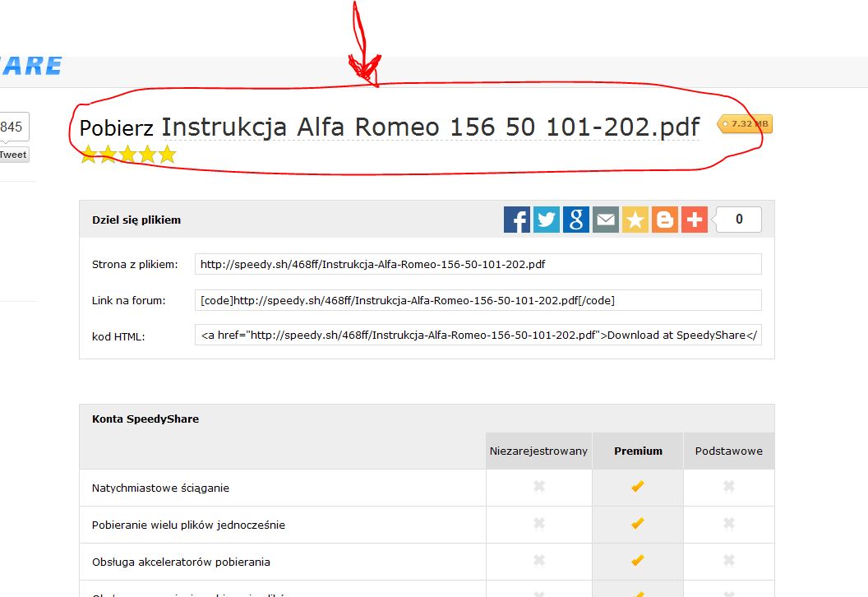The image size is (868, 597).
Task: Click the Strona z plikiem label
Action: pos(135,264)
